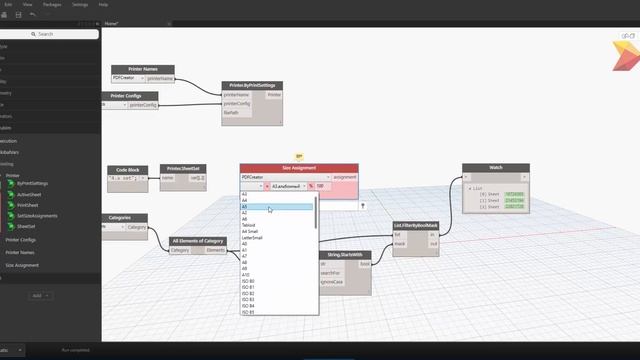Screen dimensions: 640x360
Task: Click the paper size list scrollbar
Action: (x=316, y=212)
